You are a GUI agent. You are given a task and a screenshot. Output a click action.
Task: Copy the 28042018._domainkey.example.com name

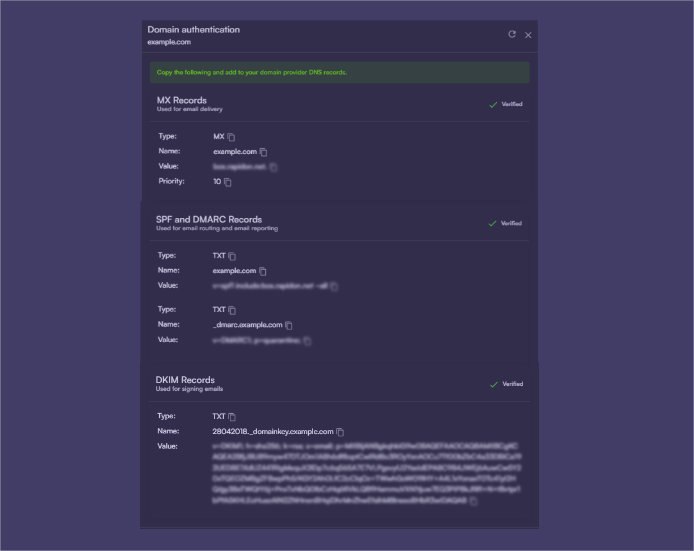tap(340, 431)
